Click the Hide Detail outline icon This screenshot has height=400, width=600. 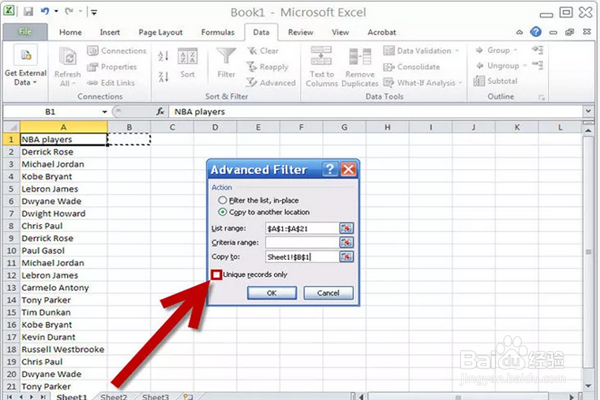tap(538, 65)
